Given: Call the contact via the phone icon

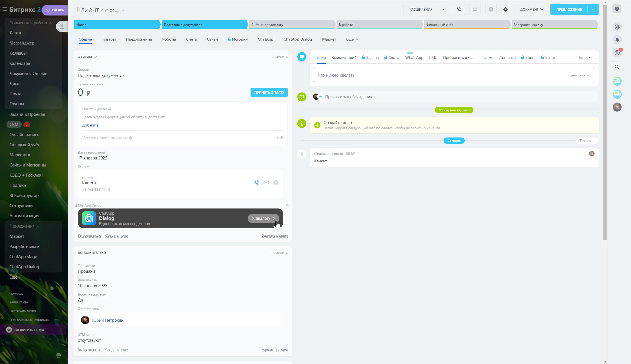Looking at the screenshot, I should [x=256, y=183].
